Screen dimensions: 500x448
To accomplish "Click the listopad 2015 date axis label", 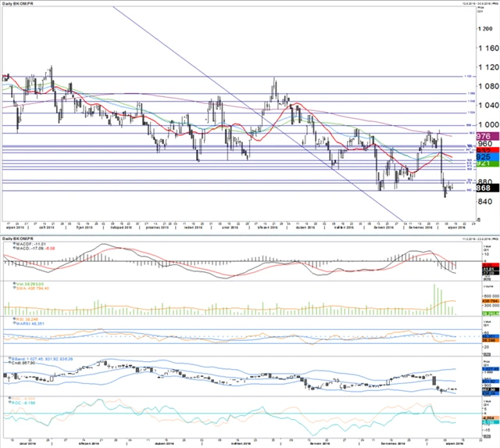I will click(x=121, y=228).
